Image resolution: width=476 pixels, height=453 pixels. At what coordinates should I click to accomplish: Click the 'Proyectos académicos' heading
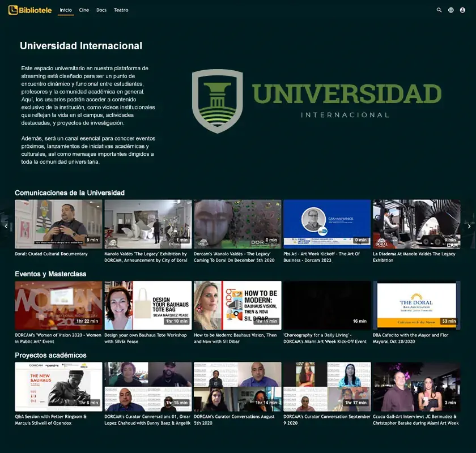50,355
